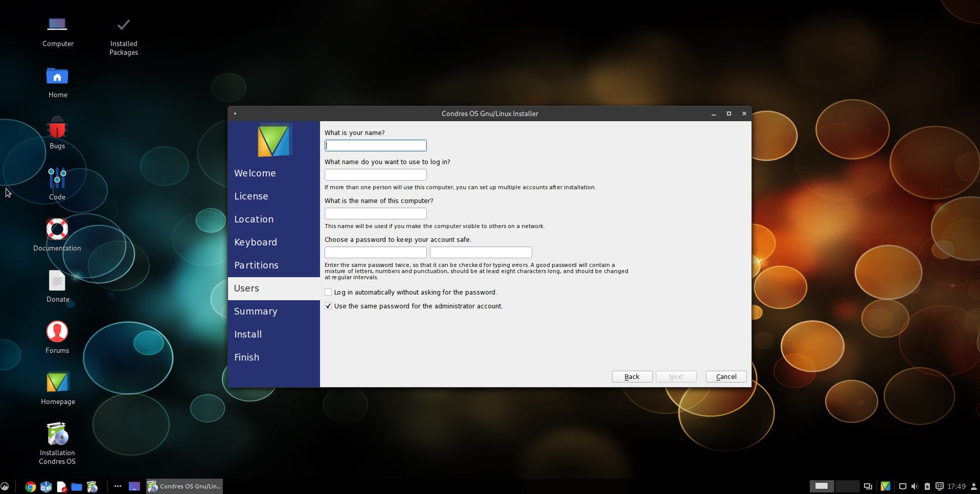Open Installation Condres OS desktop icon

pos(57,435)
